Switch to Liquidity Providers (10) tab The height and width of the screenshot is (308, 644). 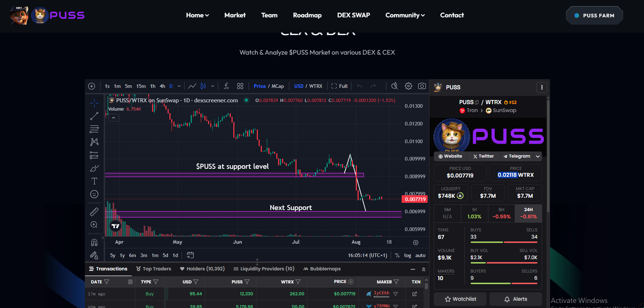[x=264, y=269]
